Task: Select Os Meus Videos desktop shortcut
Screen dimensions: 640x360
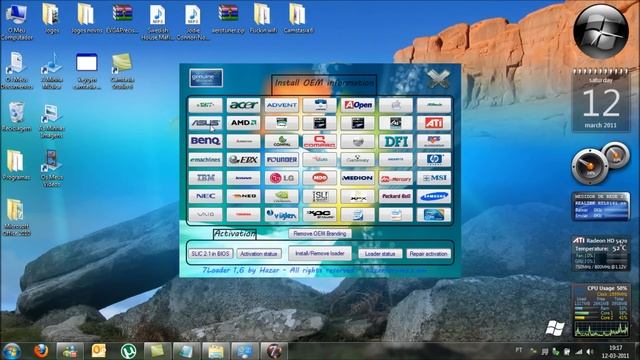Action: coord(51,169)
